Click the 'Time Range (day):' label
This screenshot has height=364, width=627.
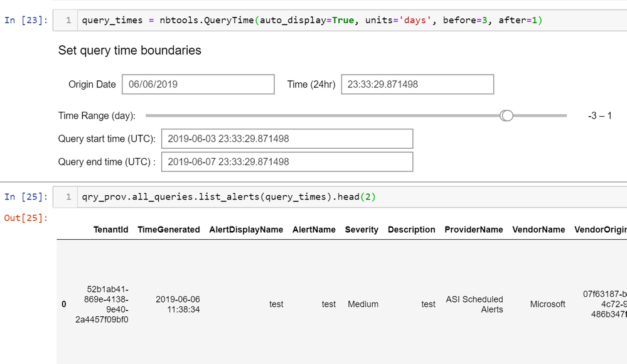[97, 115]
